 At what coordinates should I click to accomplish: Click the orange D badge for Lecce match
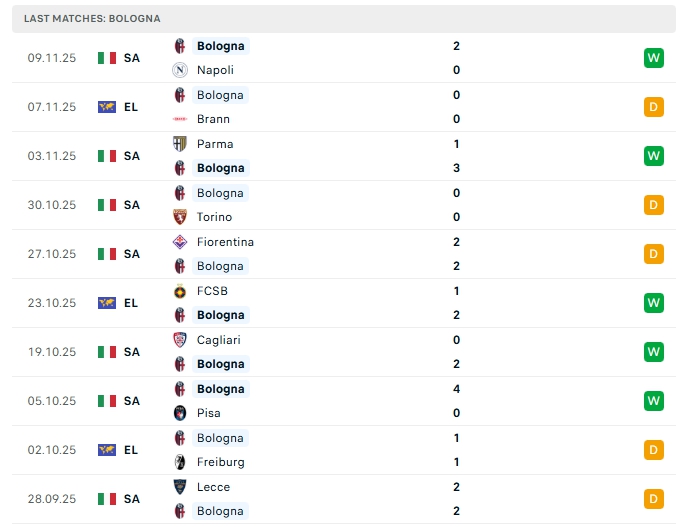click(654, 499)
